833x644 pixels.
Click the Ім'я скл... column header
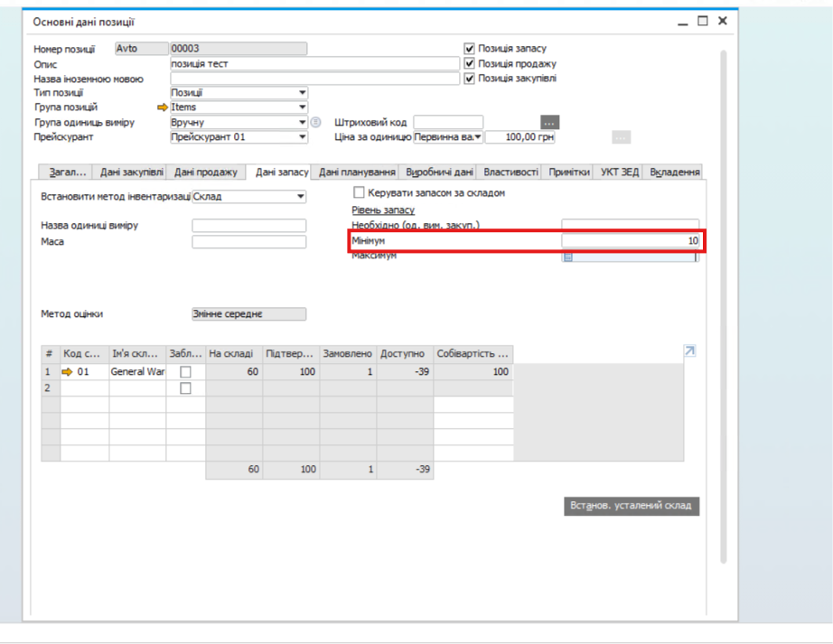137,353
